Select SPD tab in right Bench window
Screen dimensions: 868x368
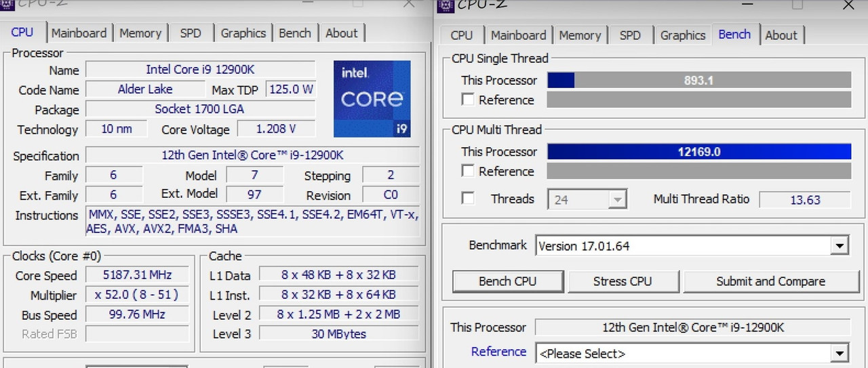coord(630,35)
